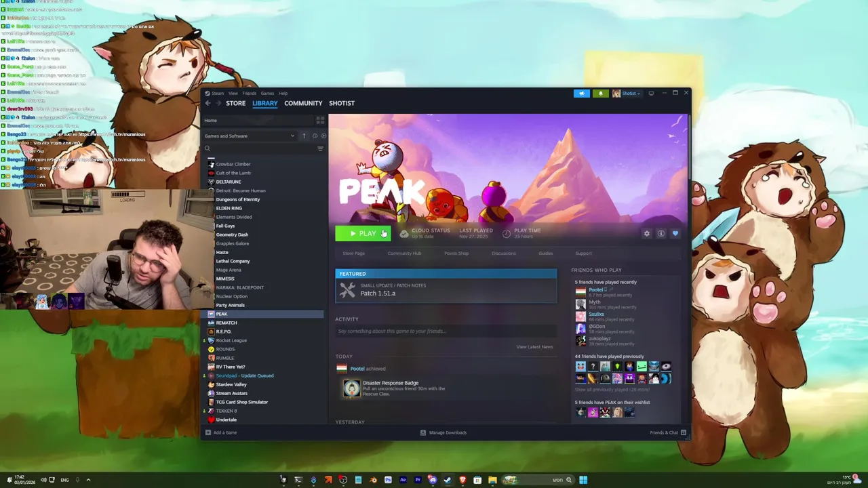Viewport: 868px width, 488px height.
Task: Open PEAK Guides link
Action: (545, 253)
